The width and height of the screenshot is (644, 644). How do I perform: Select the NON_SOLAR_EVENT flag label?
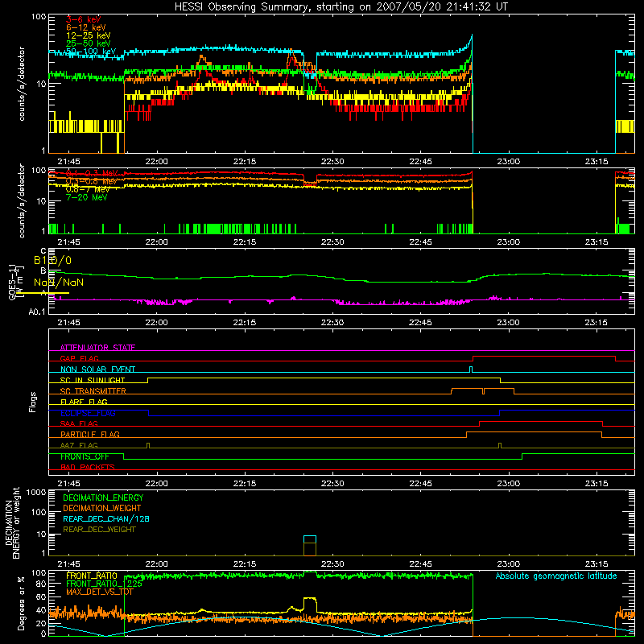[x=97, y=369]
